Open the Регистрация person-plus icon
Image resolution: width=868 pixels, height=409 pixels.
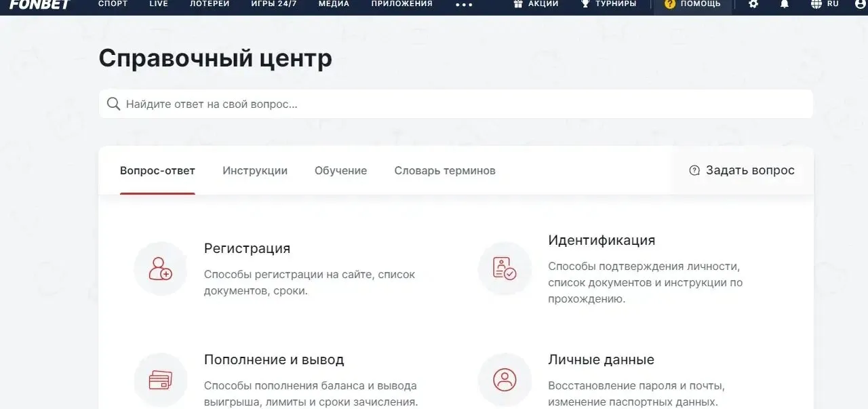tap(161, 269)
